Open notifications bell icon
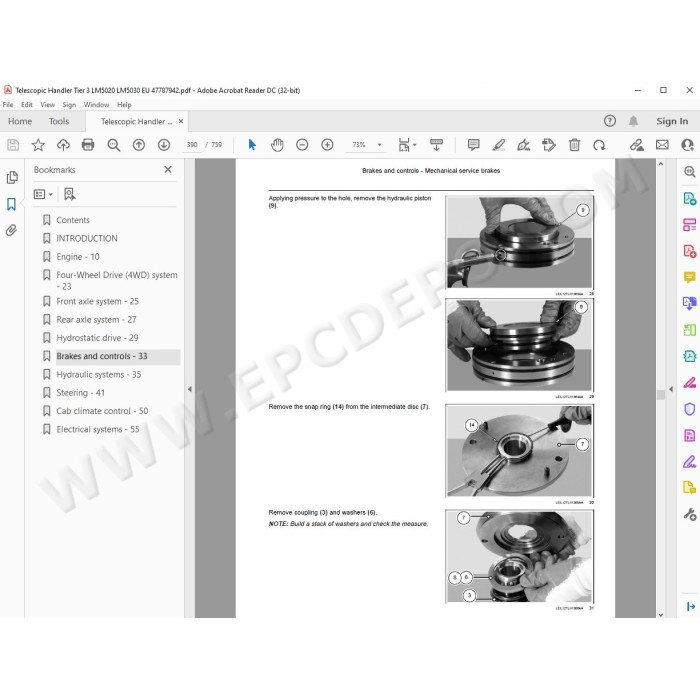This screenshot has height=700, width=700. coord(633,121)
